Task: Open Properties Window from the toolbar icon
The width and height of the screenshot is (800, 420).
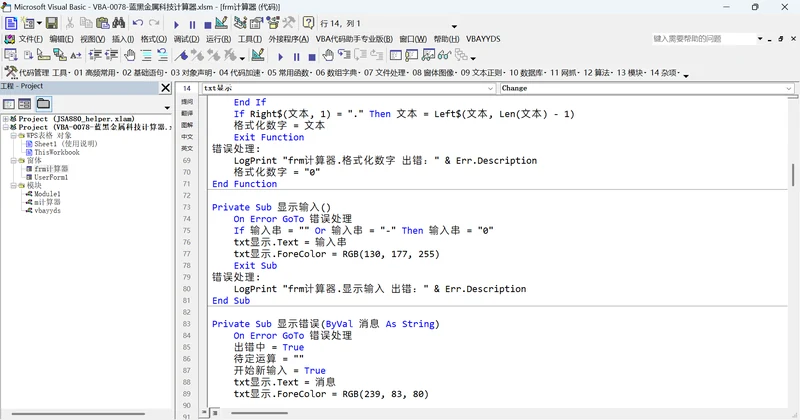Action: click(256, 23)
